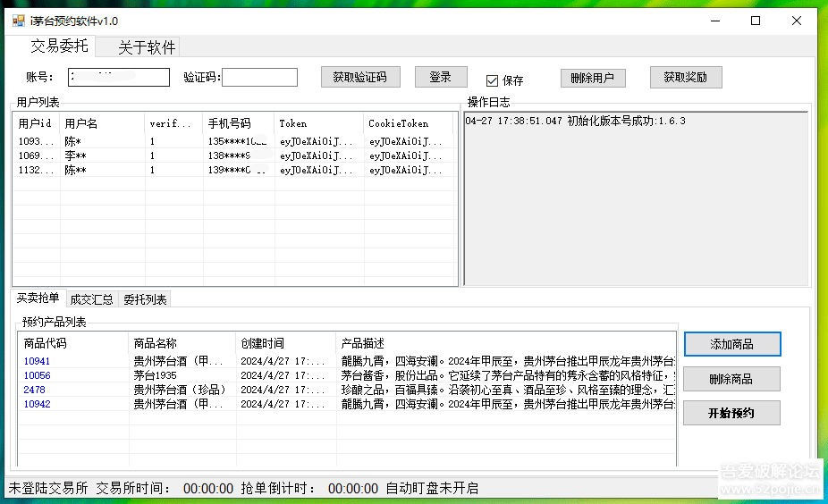
Task: Focus the 验证码 input field
Action: 259,77
